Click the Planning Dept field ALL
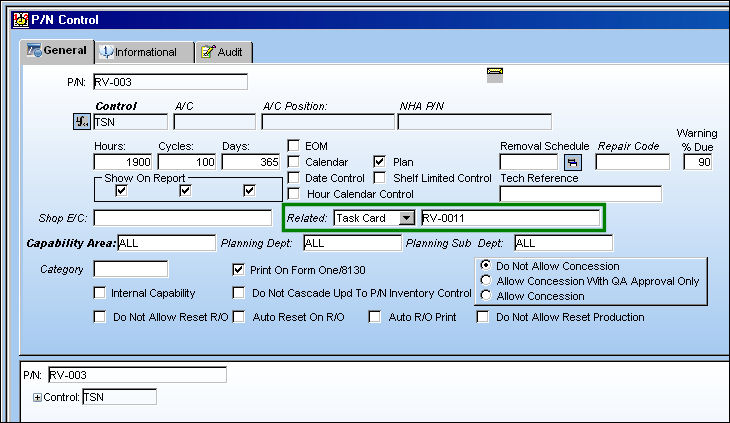 pyautogui.click(x=352, y=243)
